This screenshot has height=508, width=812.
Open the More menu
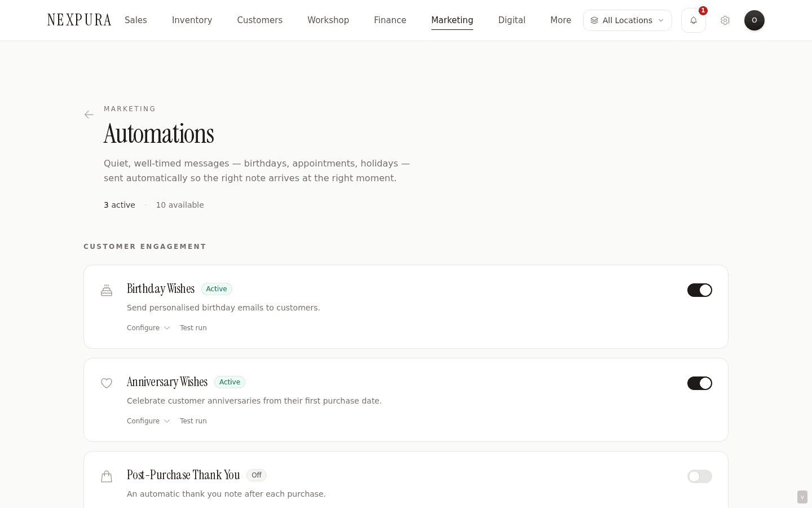pos(561,20)
